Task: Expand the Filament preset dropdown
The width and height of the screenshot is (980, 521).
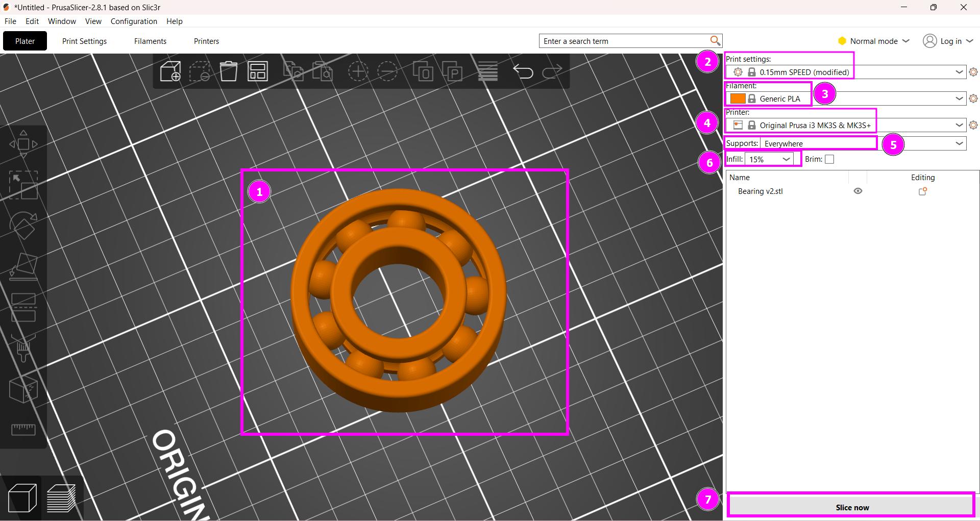Action: click(959, 98)
